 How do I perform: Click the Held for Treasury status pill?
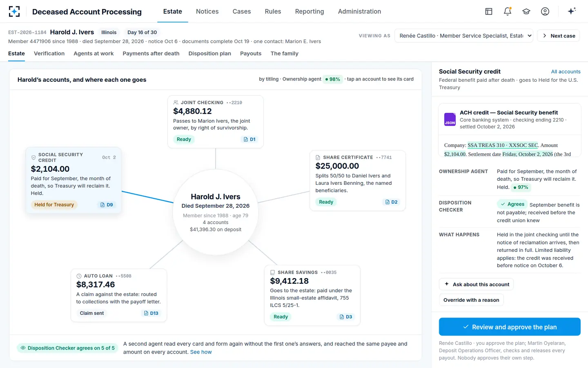(x=54, y=205)
